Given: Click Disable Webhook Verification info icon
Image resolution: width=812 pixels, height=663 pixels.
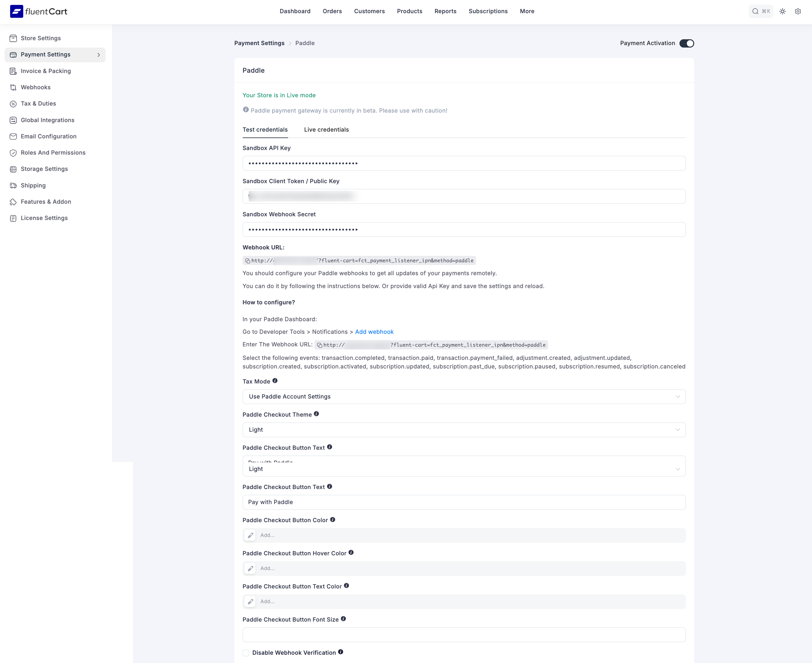Looking at the screenshot, I should [341, 652].
